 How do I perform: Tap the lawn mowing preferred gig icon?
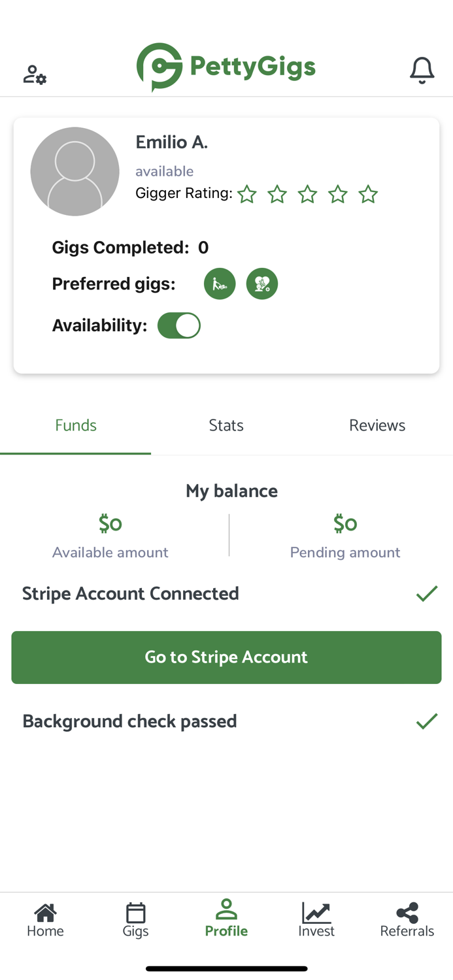coord(220,284)
